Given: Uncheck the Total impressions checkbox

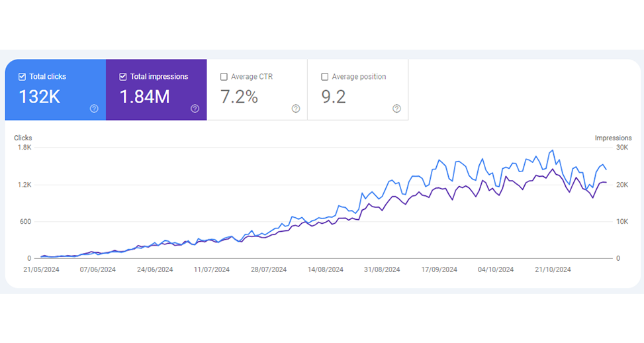Looking at the screenshot, I should (x=123, y=77).
